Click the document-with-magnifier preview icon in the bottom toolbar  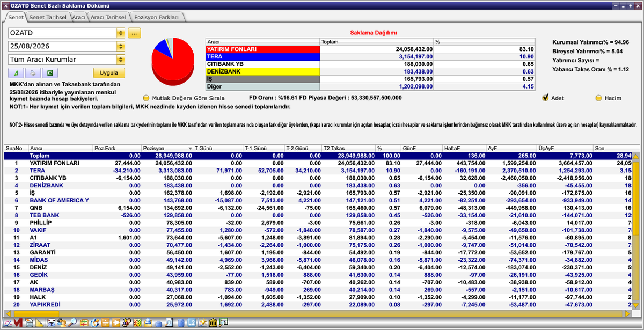(170, 322)
